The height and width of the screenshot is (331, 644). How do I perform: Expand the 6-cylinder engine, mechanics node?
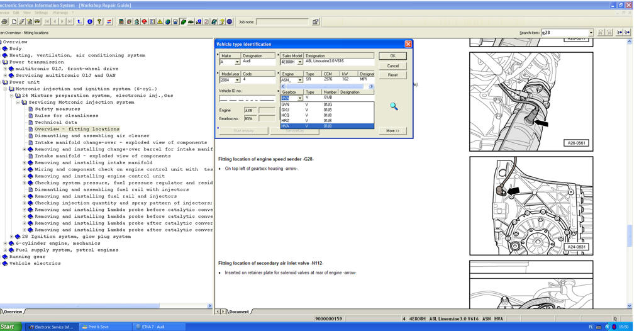5,244
